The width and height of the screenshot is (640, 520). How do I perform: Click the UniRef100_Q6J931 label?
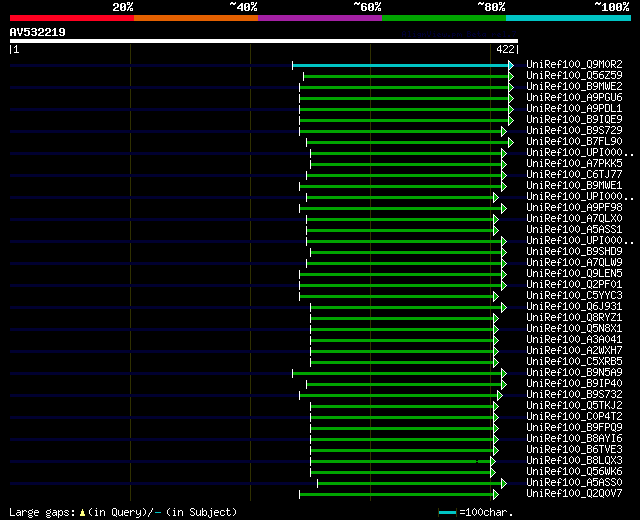coord(574,307)
